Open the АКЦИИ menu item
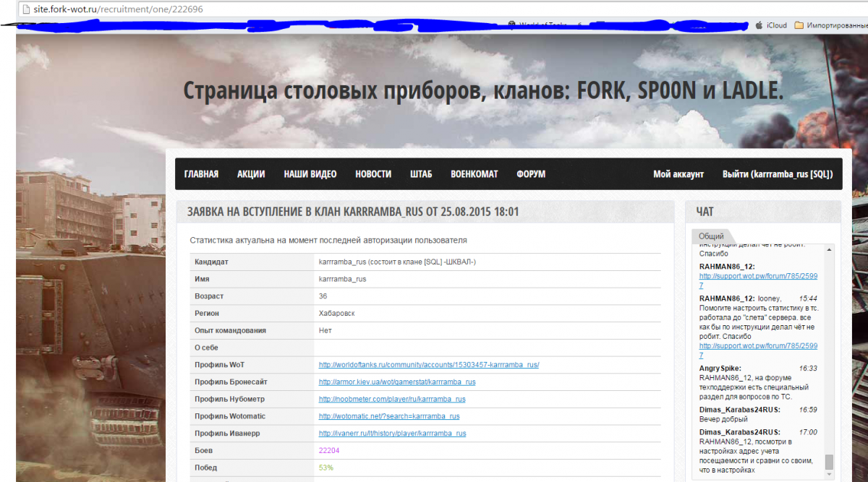Image resolution: width=868 pixels, height=482 pixels. point(251,174)
